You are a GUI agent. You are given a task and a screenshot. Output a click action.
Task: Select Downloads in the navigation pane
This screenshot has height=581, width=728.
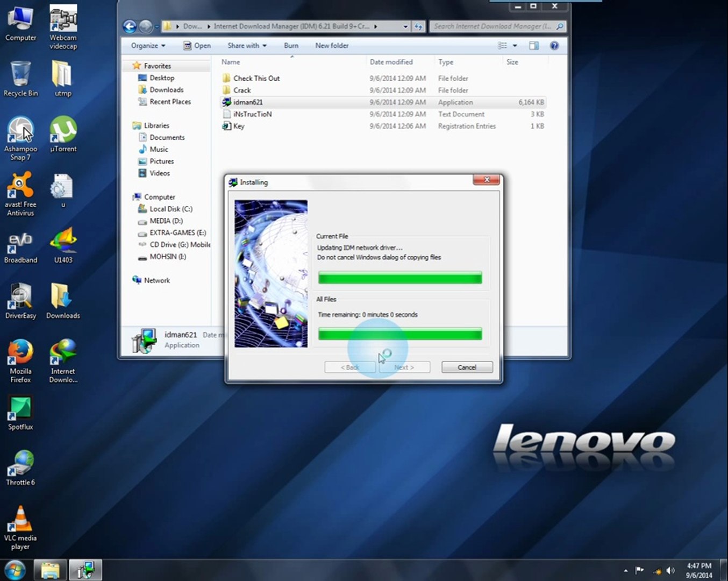166,90
